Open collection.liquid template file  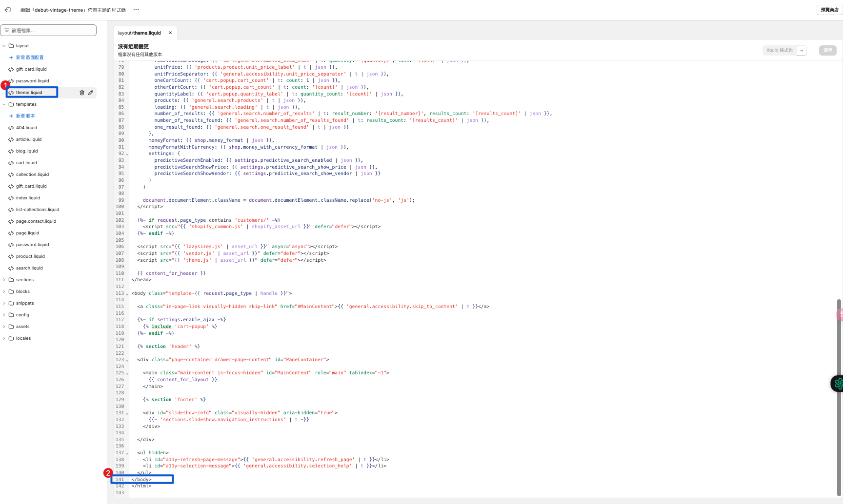pyautogui.click(x=32, y=174)
